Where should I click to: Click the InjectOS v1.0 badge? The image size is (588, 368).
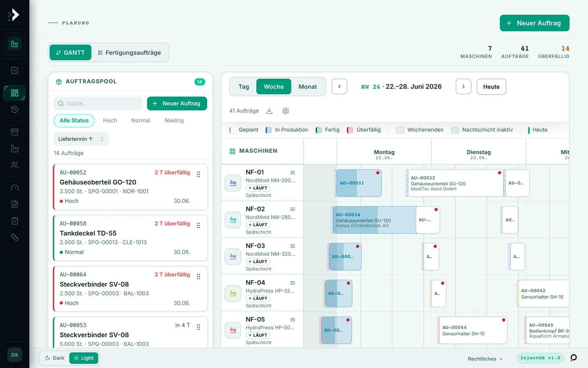(x=540, y=358)
